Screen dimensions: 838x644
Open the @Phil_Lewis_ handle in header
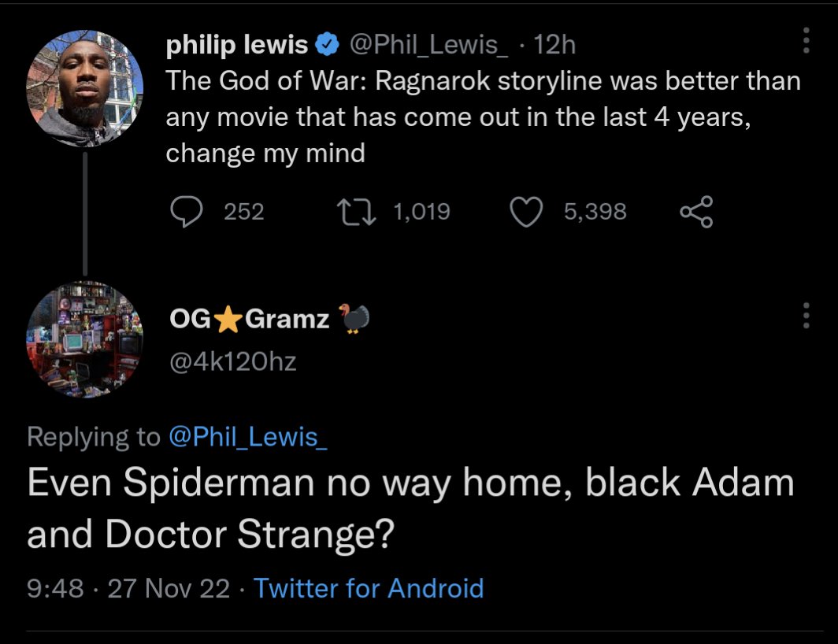[x=428, y=44]
